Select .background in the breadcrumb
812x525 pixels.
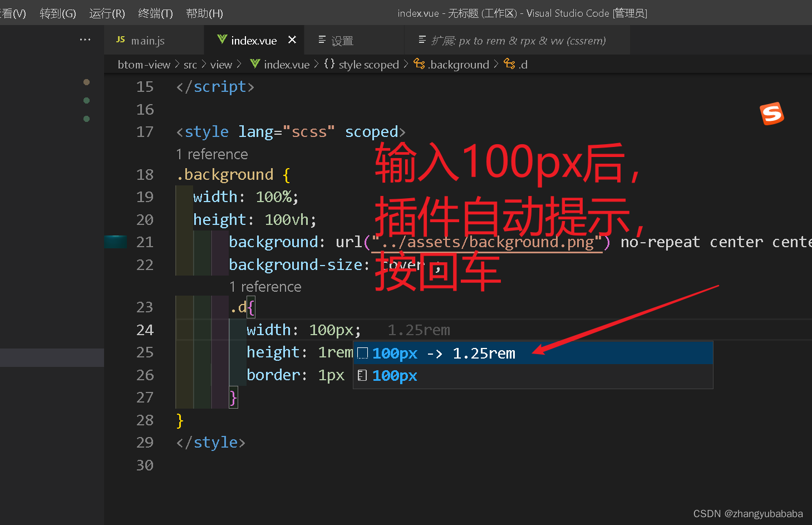click(459, 65)
